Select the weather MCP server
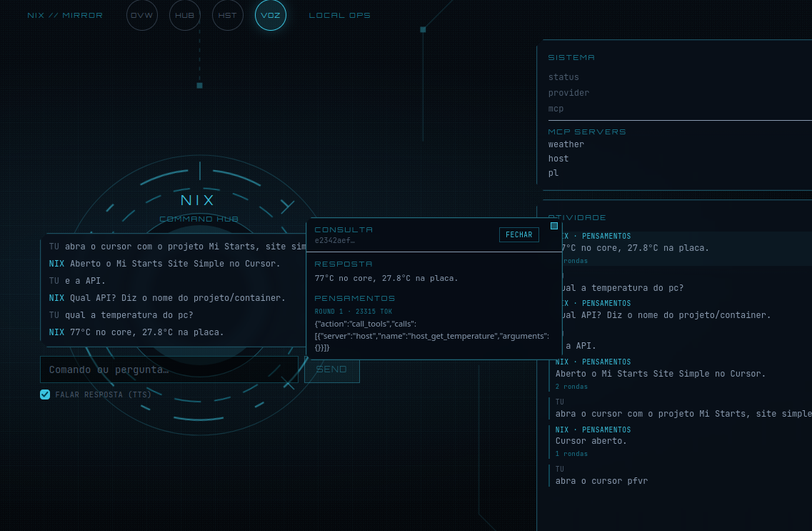 point(566,144)
